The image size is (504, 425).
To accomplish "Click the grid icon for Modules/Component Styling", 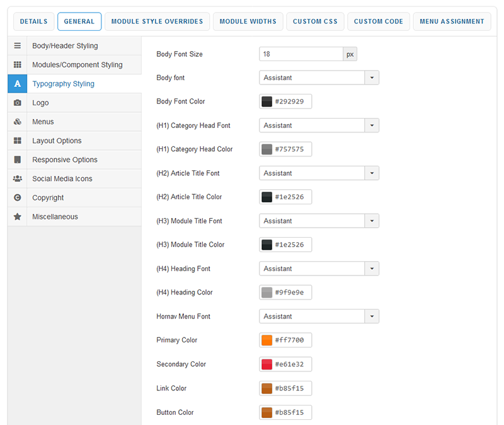I will pos(18,65).
